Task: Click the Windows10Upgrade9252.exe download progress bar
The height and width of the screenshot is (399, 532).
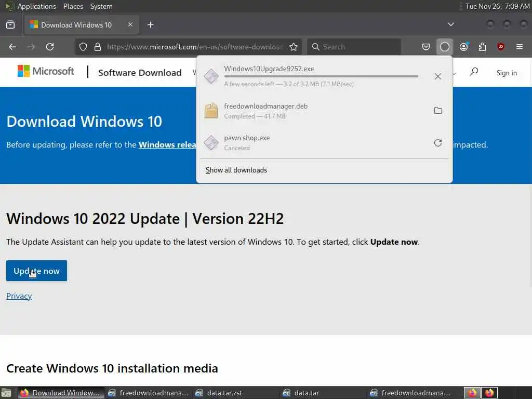Action: coord(321,76)
